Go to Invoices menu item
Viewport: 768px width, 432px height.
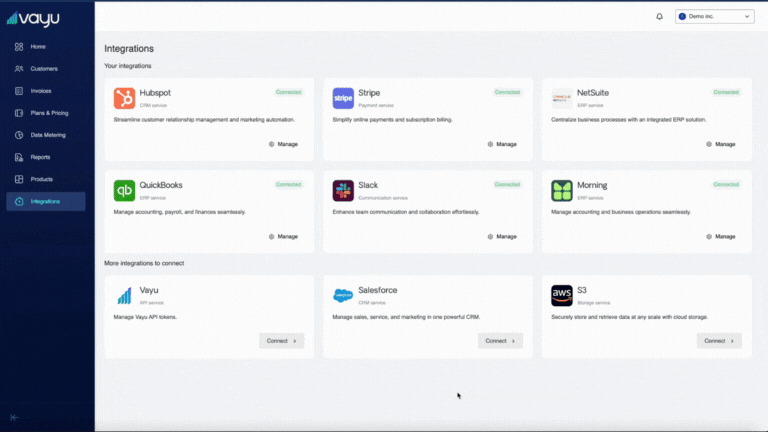(46, 91)
